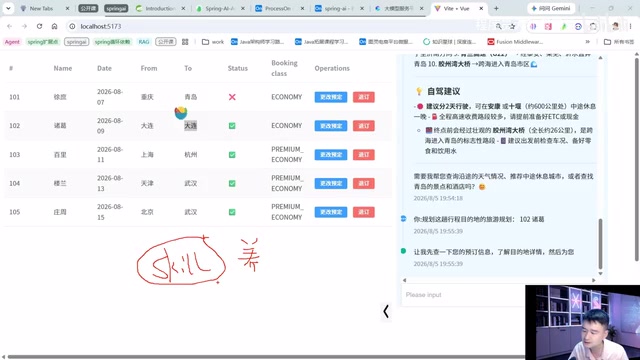The height and width of the screenshot is (360, 640).
Task: Toggle the green status check for booking 102
Action: (232, 126)
